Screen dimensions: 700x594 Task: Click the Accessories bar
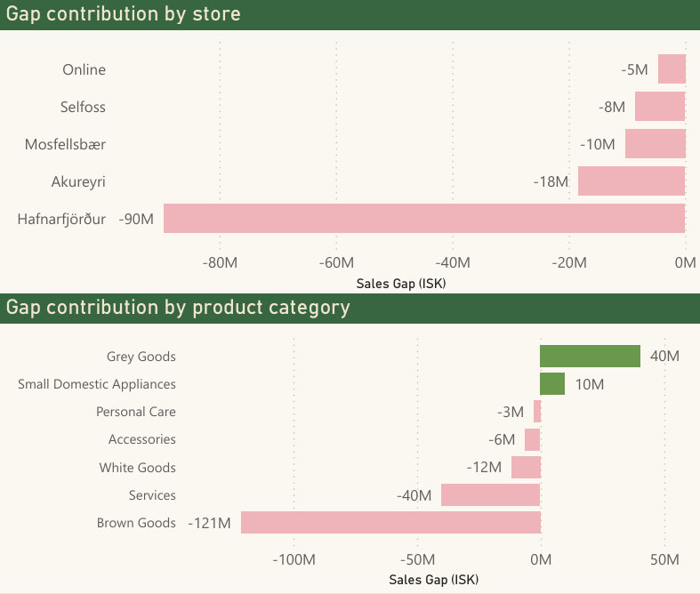click(532, 439)
